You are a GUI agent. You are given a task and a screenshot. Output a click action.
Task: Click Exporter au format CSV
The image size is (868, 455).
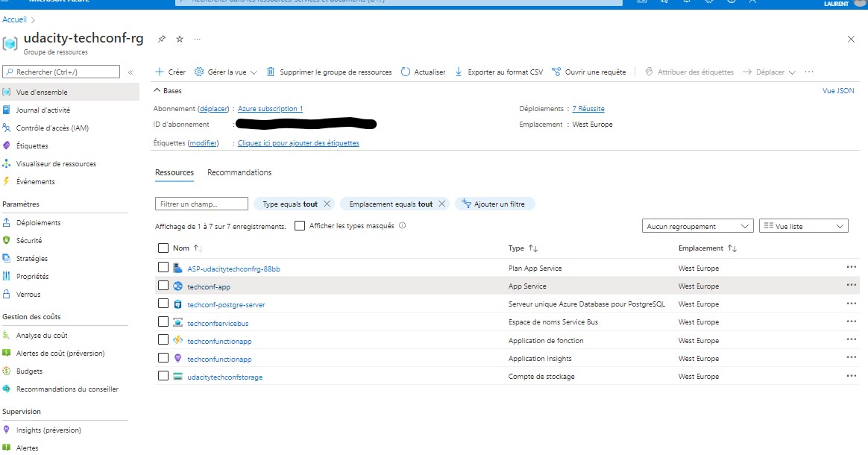click(500, 72)
